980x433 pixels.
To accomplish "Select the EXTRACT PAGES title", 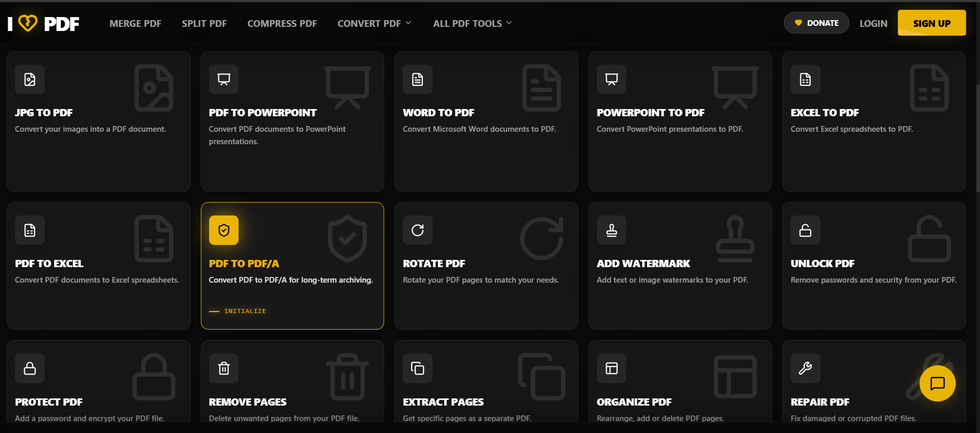I will 443,402.
